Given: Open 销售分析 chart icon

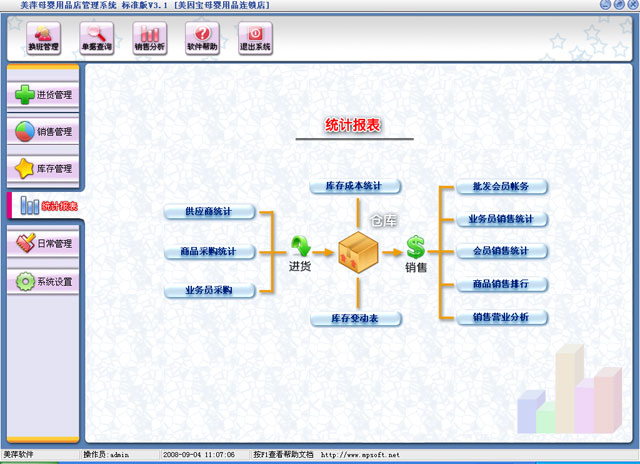Looking at the screenshot, I should click(x=150, y=38).
